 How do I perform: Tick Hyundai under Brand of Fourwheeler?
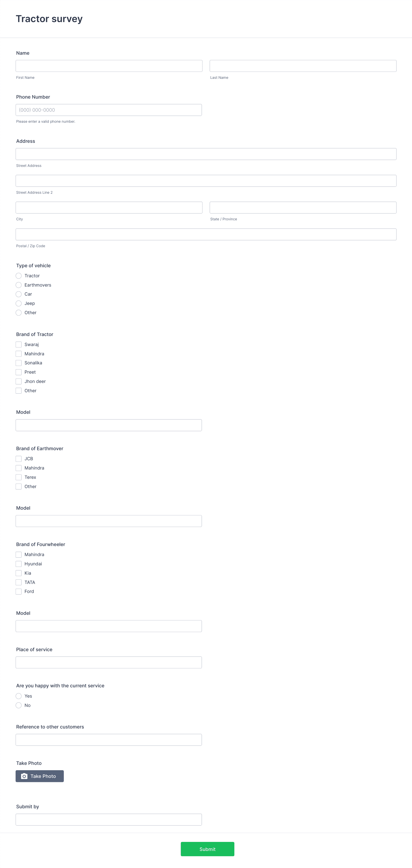point(19,564)
